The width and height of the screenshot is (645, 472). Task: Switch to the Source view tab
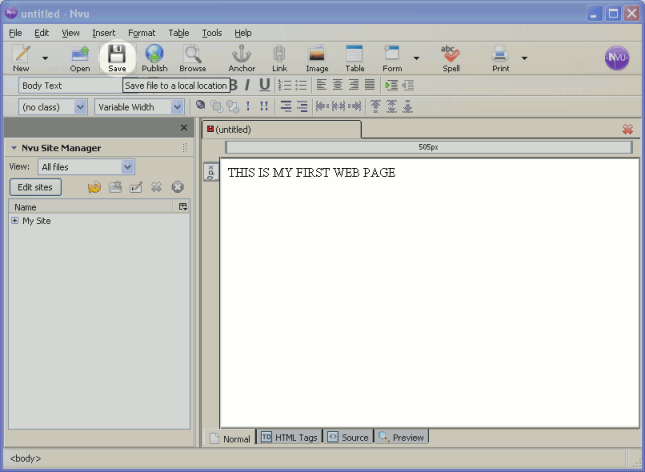(x=348, y=437)
